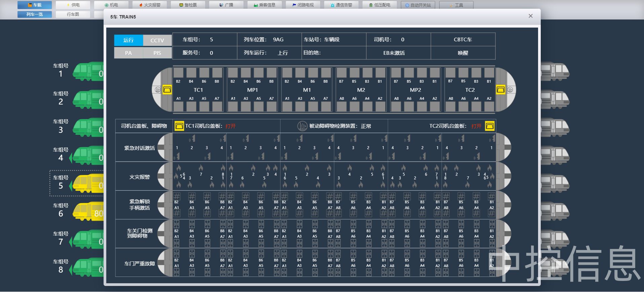Select green train icon for 车组号 8
The width and height of the screenshot is (644, 292).
point(88,268)
